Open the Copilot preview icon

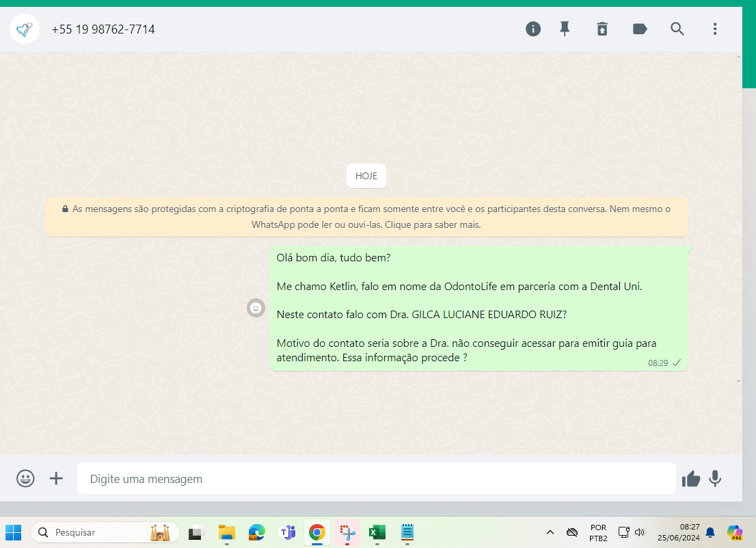click(735, 532)
